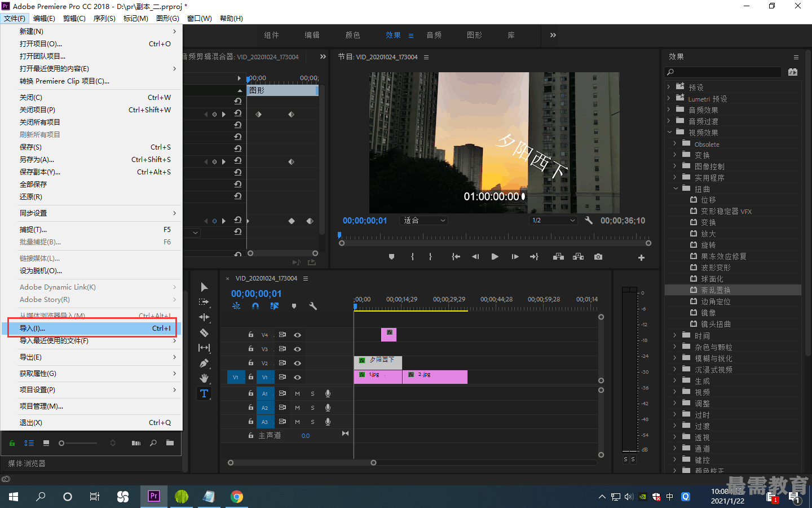This screenshot has width=812, height=508.
Task: Click the project panel zoom slider
Action: click(x=78, y=443)
